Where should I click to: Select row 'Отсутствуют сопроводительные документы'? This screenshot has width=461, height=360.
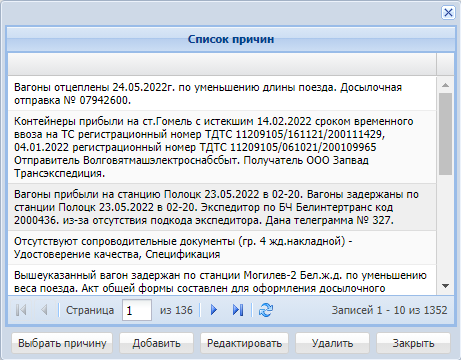click(222, 248)
